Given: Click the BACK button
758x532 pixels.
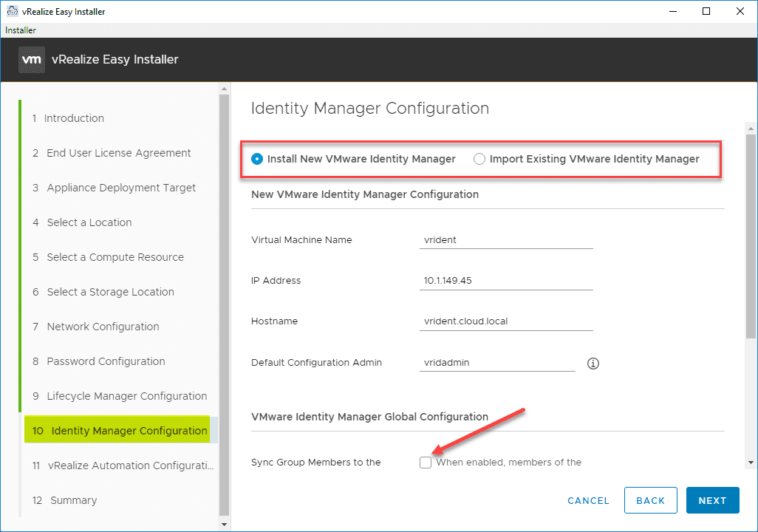Looking at the screenshot, I should pyautogui.click(x=650, y=500).
